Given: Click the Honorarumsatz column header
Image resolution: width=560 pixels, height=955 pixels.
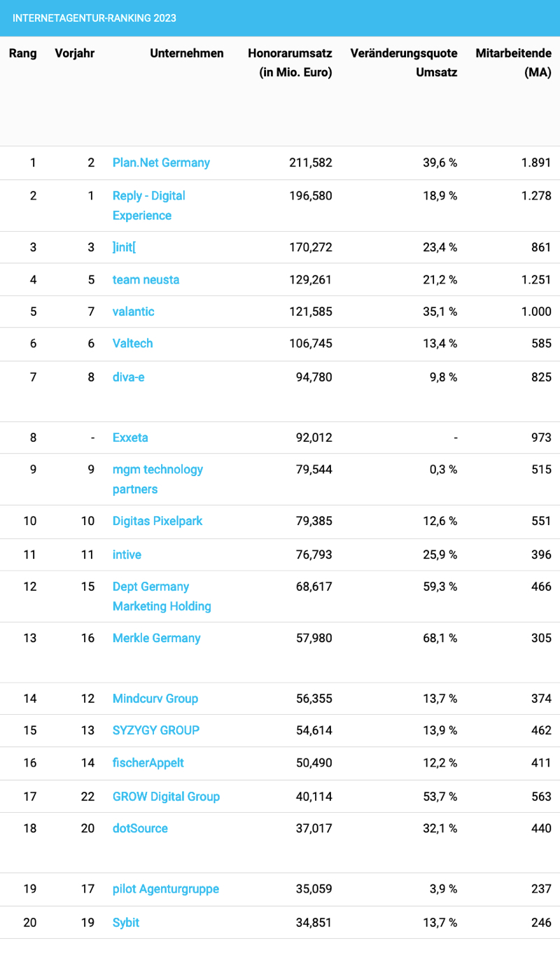Looking at the screenshot, I should pyautogui.click(x=290, y=62).
